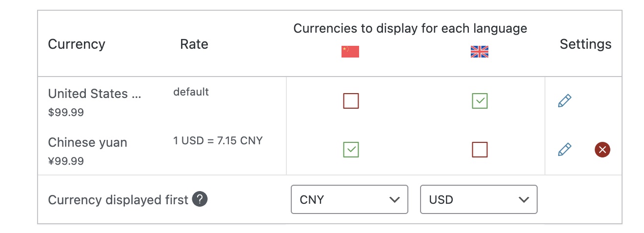This screenshot has width=644, height=233.
Task: Enable US dollar for Chinese language
Action: pyautogui.click(x=351, y=101)
